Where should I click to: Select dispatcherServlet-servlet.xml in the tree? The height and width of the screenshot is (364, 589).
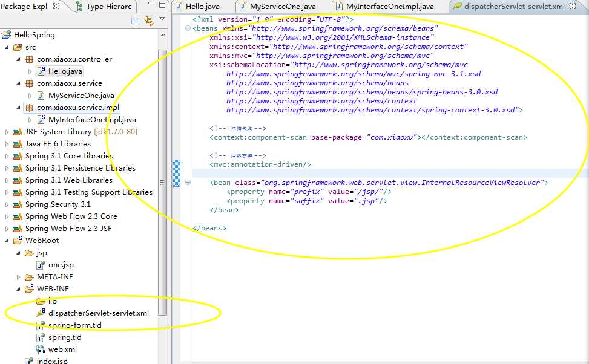99,313
